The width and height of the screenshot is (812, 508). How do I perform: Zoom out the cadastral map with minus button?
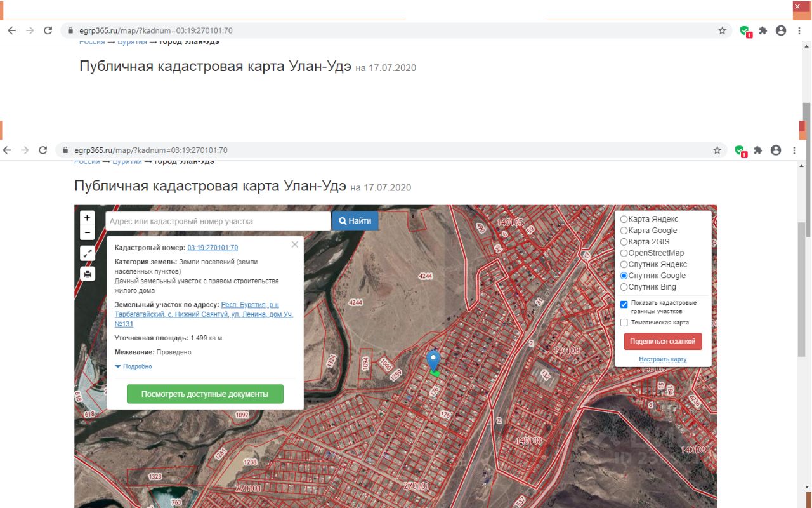click(x=88, y=232)
